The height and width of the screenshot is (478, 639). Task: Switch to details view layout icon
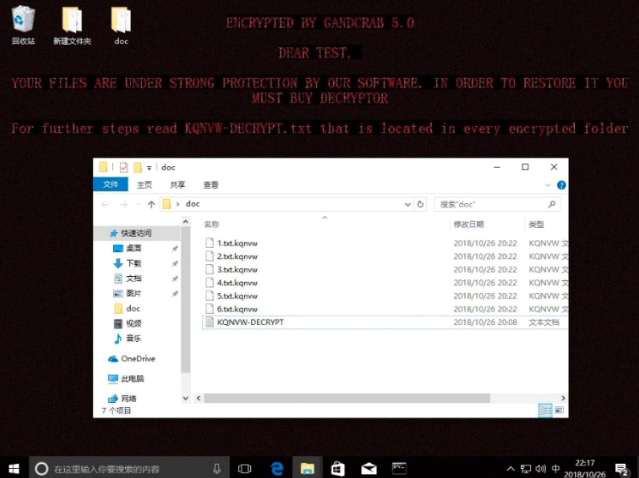pos(545,410)
